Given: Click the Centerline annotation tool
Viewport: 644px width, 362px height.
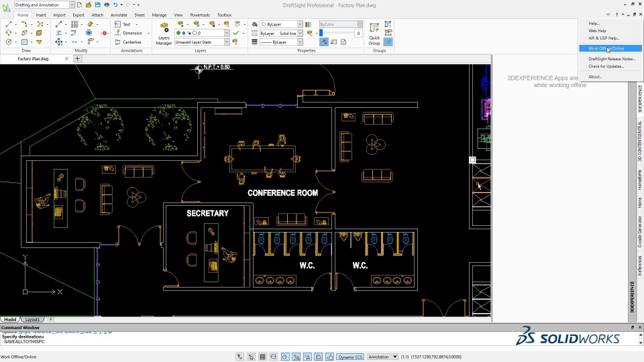Looking at the screenshot, I should (128, 42).
